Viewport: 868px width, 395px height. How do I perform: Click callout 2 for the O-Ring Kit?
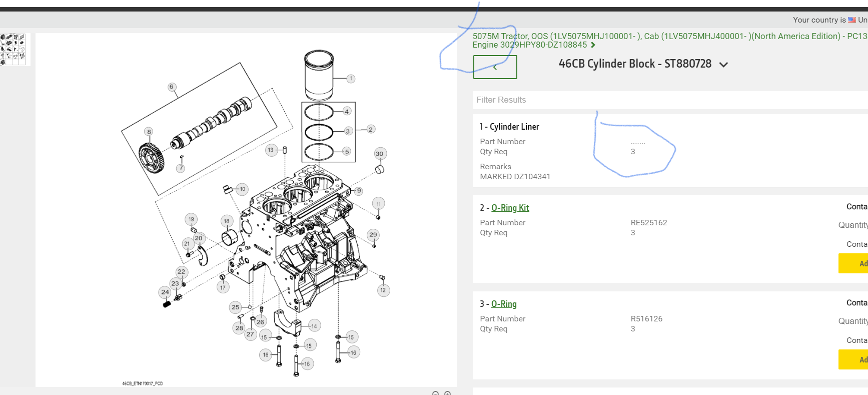(x=370, y=129)
